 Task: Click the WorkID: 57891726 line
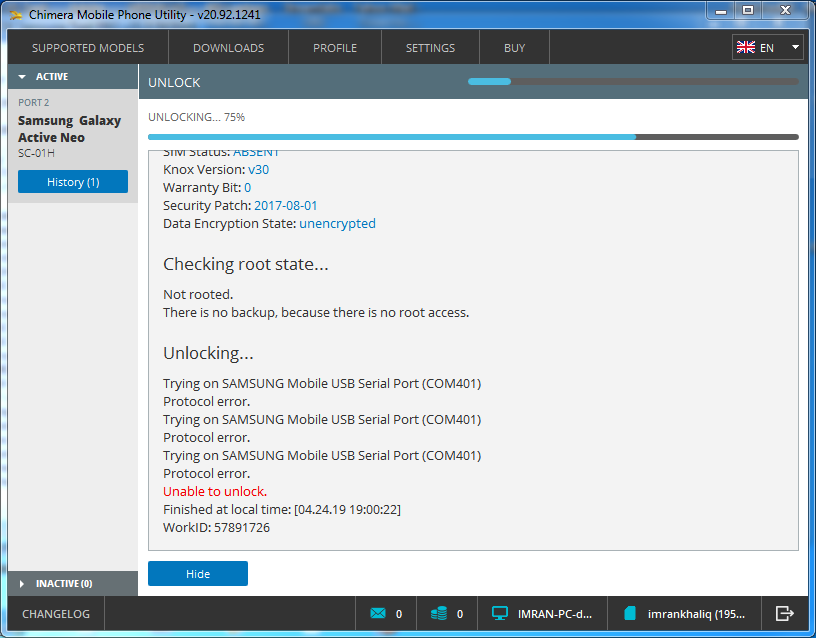pyautogui.click(x=216, y=527)
